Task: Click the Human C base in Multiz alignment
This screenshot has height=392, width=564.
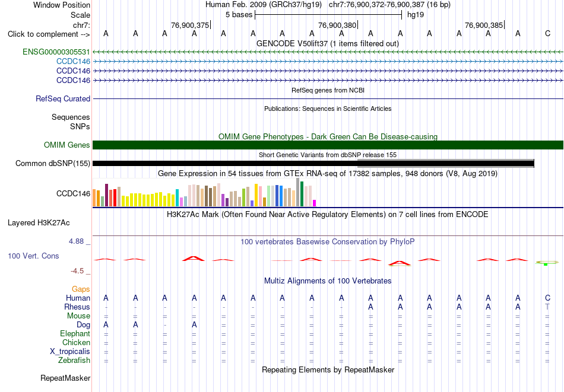Action: click(x=547, y=298)
